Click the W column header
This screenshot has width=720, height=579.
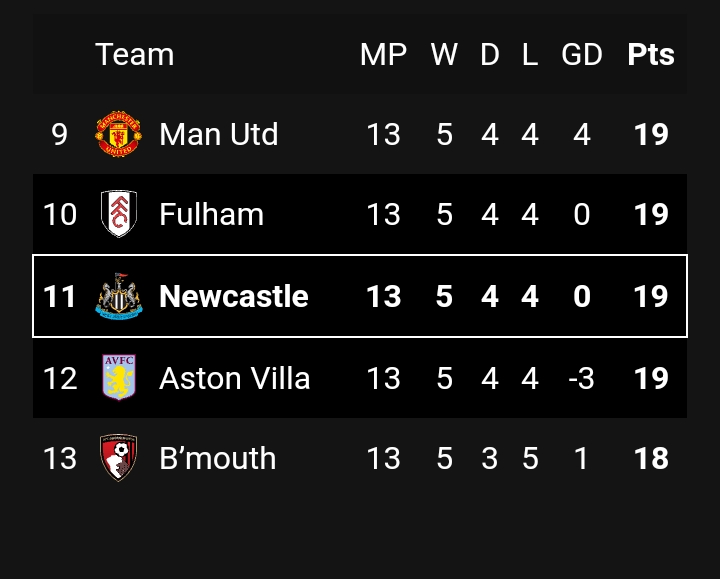point(444,55)
